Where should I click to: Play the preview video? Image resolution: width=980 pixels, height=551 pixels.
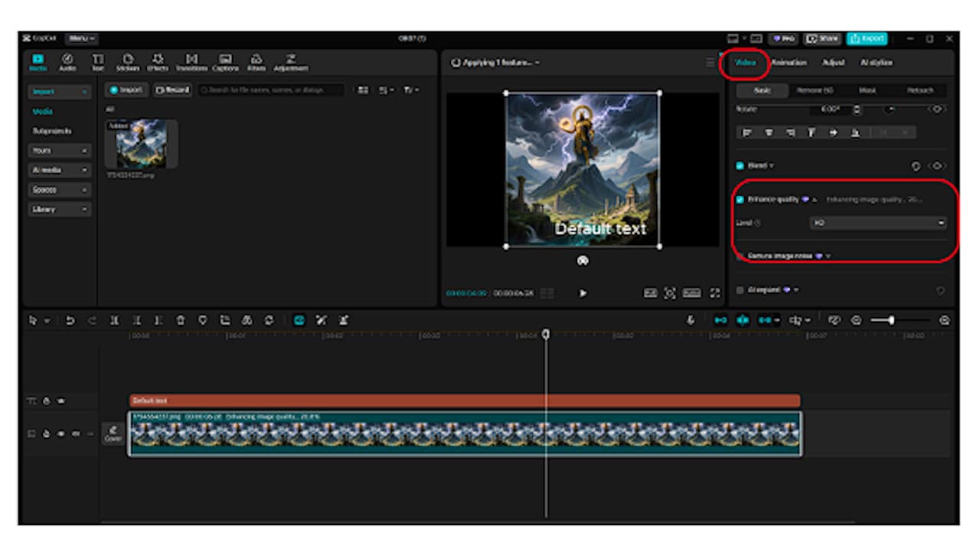click(x=583, y=293)
